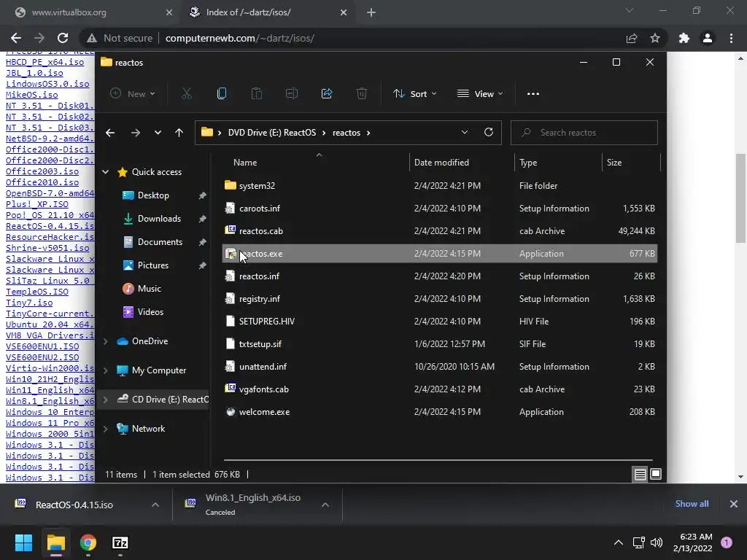Go up one folder level arrow
The width and height of the screenshot is (747, 560).
click(179, 133)
